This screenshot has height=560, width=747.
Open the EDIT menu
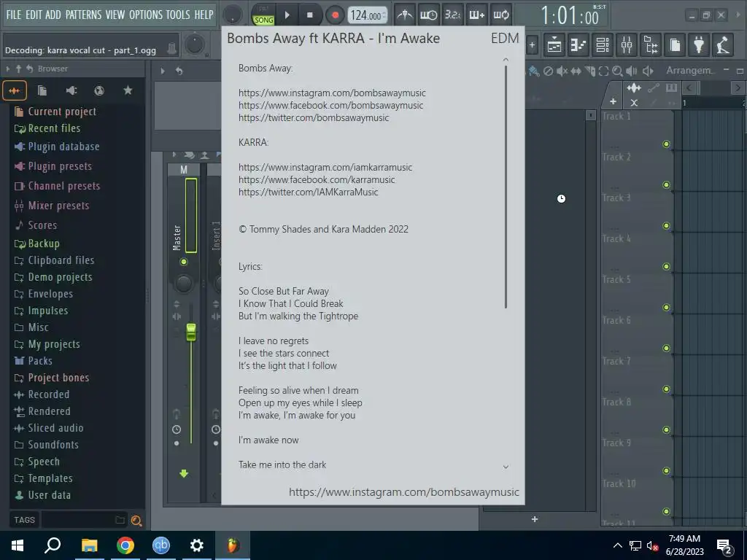(x=34, y=15)
